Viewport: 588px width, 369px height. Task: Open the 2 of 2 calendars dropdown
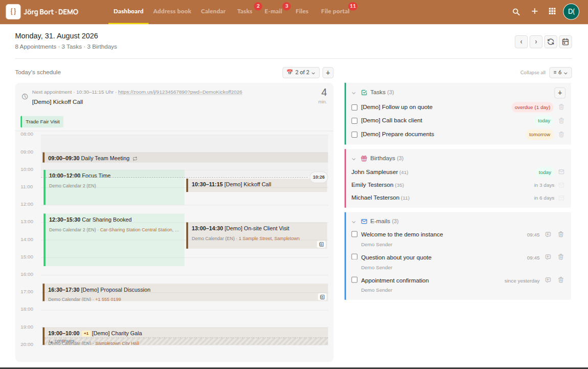301,73
